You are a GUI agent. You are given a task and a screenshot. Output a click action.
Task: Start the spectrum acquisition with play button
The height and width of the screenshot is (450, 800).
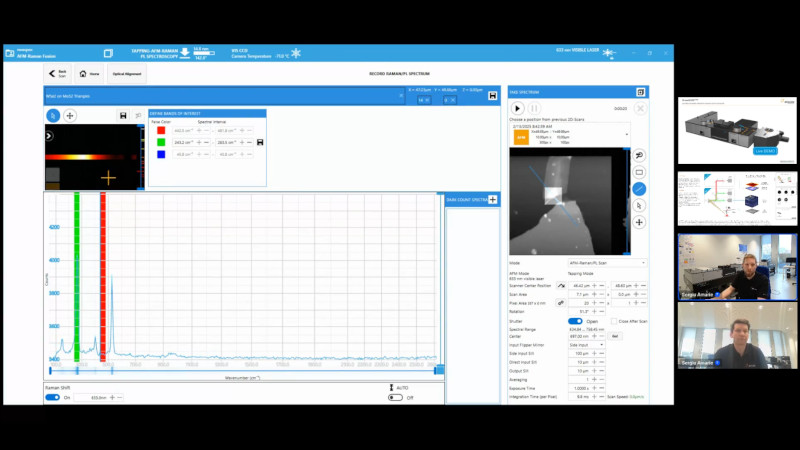[x=517, y=108]
